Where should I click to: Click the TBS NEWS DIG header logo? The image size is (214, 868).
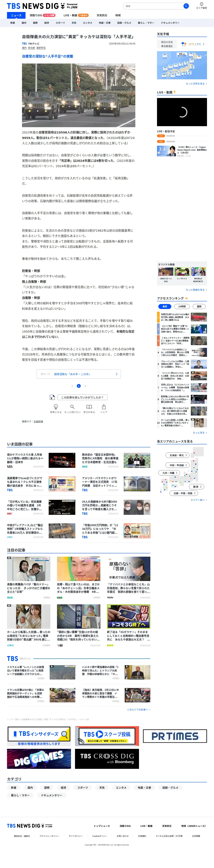(x=42, y=6)
